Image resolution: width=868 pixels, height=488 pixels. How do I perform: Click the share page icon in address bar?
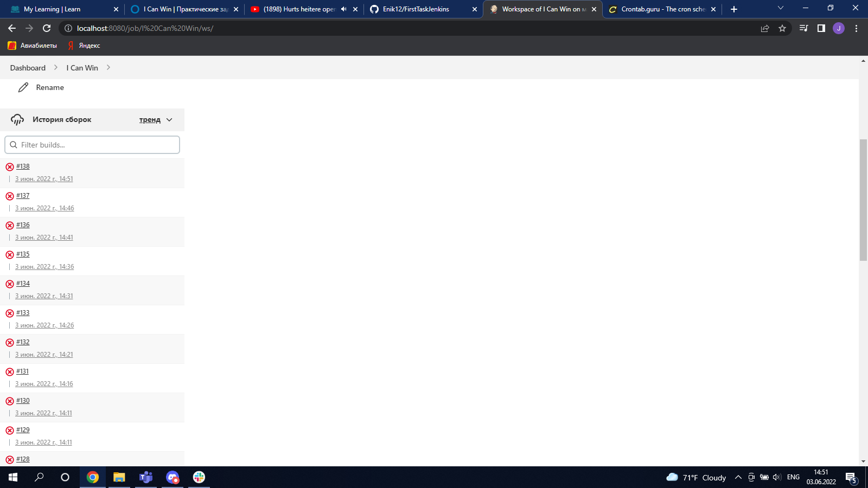tap(765, 28)
